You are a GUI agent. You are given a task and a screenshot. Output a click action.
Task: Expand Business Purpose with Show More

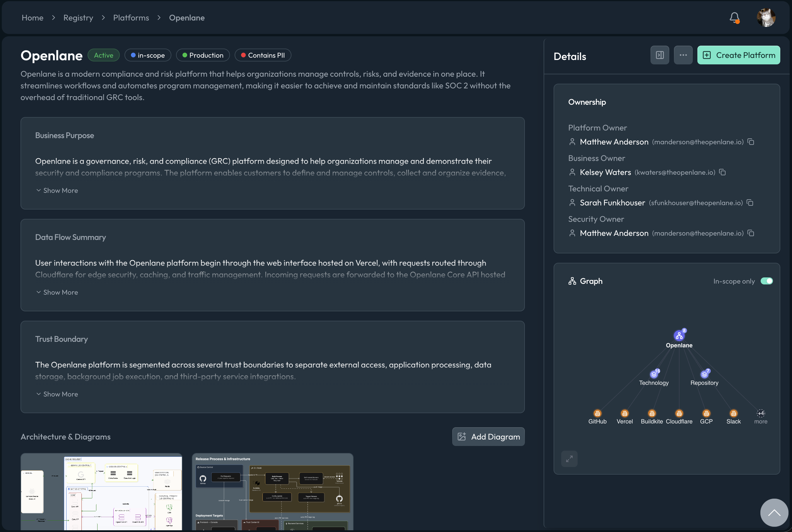(57, 191)
